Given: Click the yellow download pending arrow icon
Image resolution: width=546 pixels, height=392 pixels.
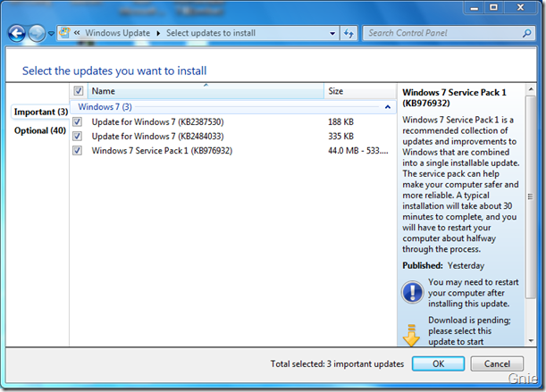Looking at the screenshot, I should pyautogui.click(x=411, y=336).
